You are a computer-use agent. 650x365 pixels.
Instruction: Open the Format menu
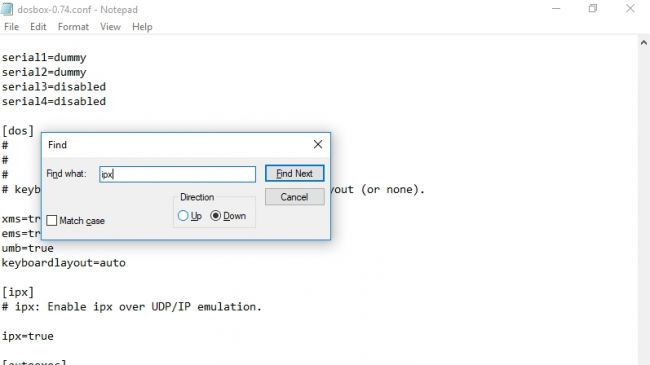[x=73, y=27]
